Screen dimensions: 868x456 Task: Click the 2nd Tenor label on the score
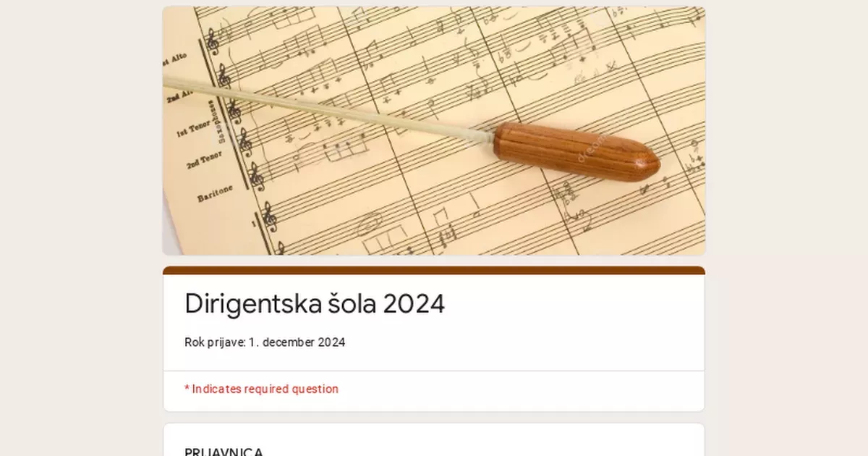point(204,161)
